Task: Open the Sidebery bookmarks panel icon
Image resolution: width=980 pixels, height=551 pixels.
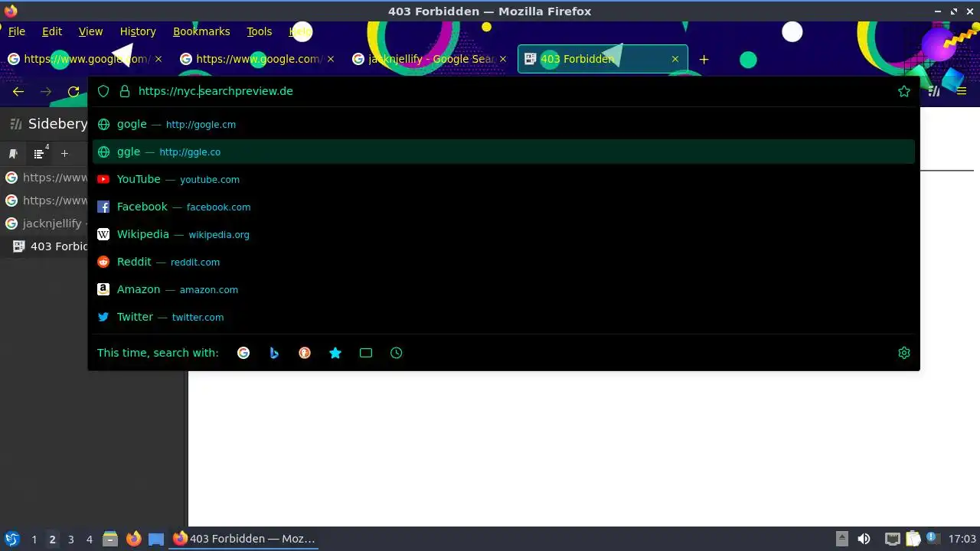Action: pyautogui.click(x=13, y=154)
